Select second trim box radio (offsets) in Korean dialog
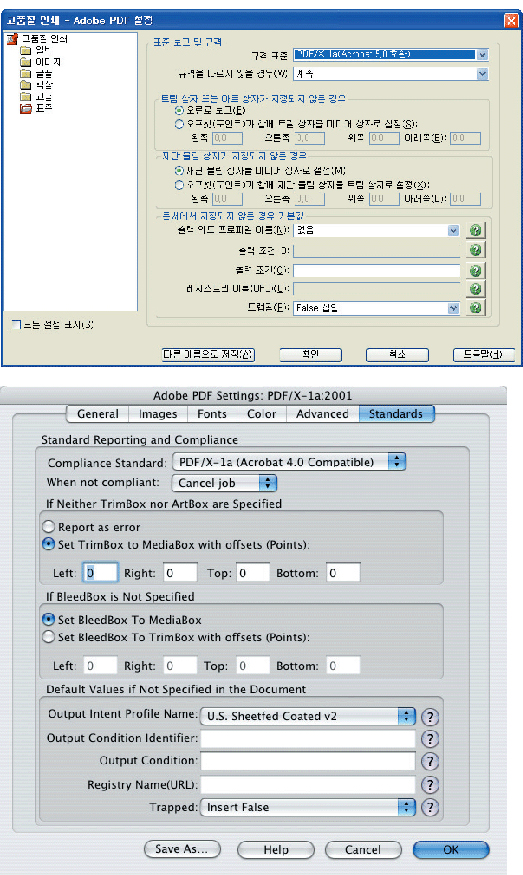523x875 pixels. coord(179,124)
